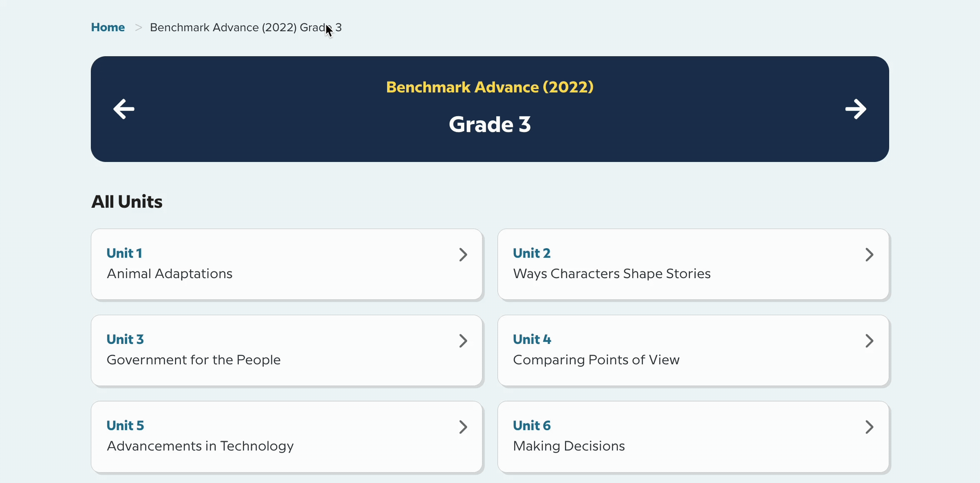Click the right arrow for next grade
The image size is (980, 483).
pos(855,109)
